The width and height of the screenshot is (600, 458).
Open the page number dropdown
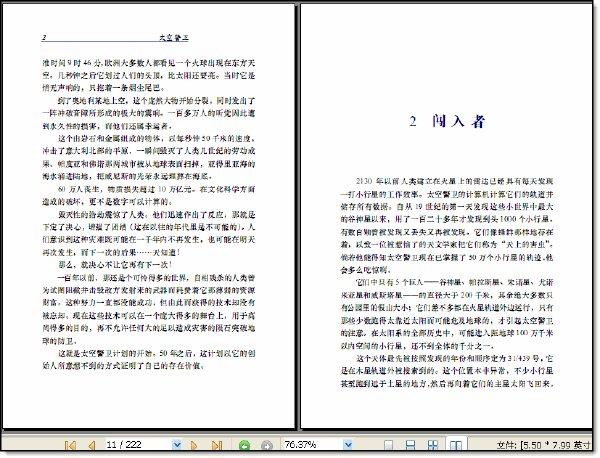click(177, 445)
